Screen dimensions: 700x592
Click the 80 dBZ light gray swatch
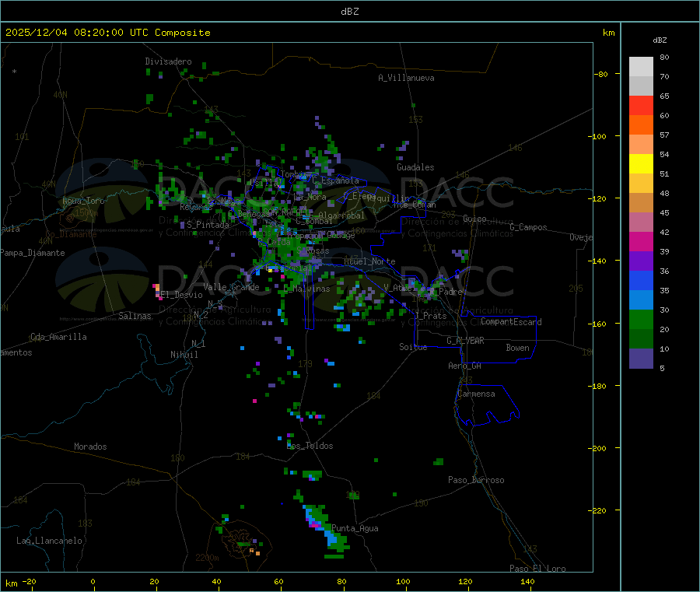coord(641,67)
